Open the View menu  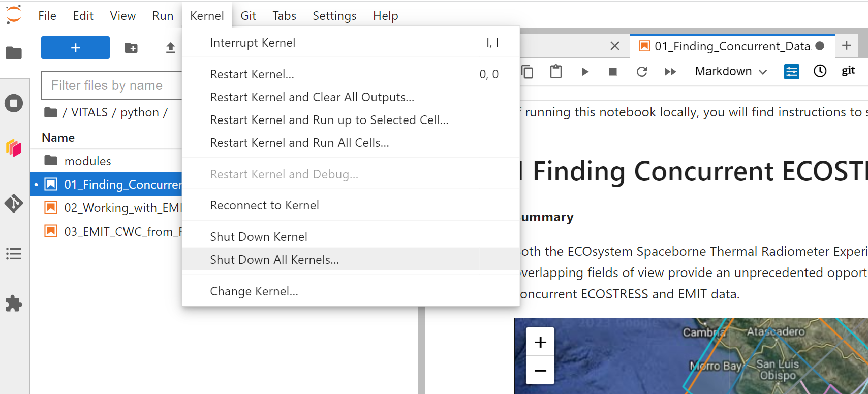[123, 16]
